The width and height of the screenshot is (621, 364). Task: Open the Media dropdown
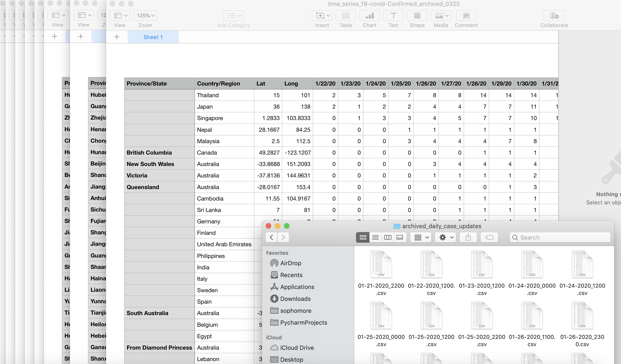441,16
